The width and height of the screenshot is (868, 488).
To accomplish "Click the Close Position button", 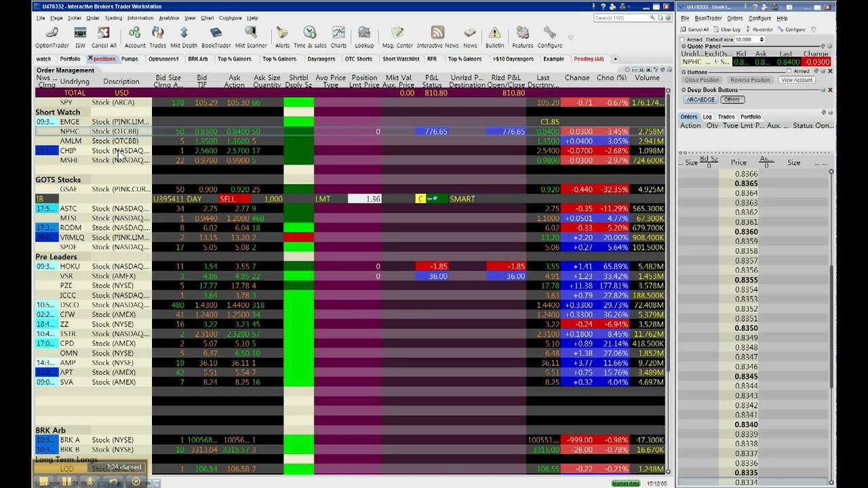I will [701, 80].
